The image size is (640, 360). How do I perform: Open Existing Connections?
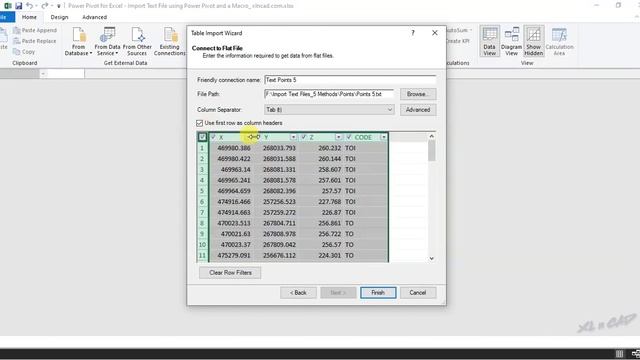(x=169, y=41)
